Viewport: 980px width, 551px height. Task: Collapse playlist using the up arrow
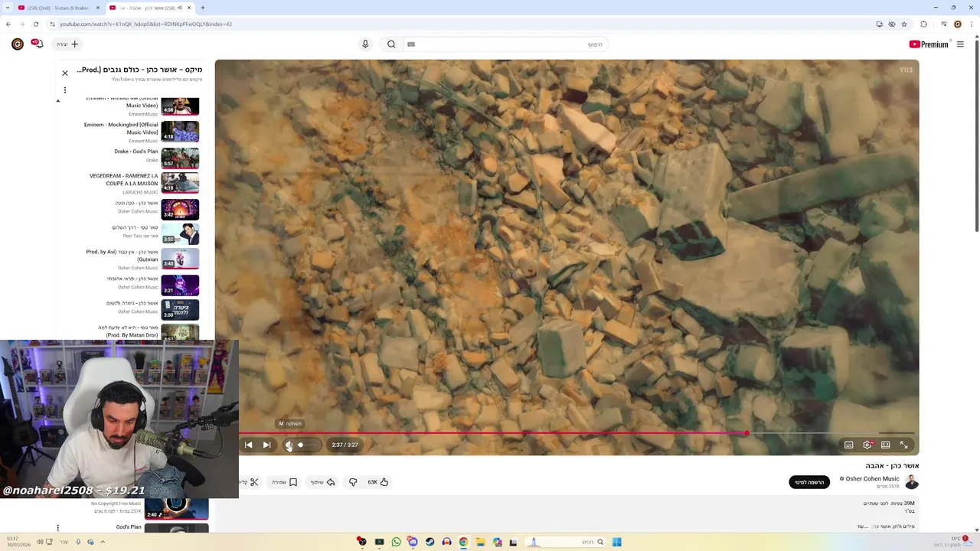pyautogui.click(x=57, y=100)
